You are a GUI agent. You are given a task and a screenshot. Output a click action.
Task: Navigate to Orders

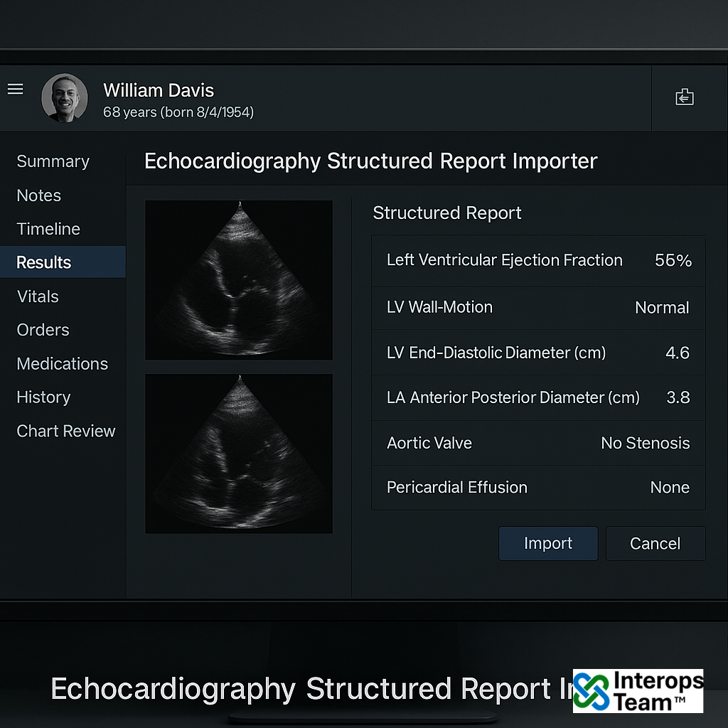click(x=43, y=330)
